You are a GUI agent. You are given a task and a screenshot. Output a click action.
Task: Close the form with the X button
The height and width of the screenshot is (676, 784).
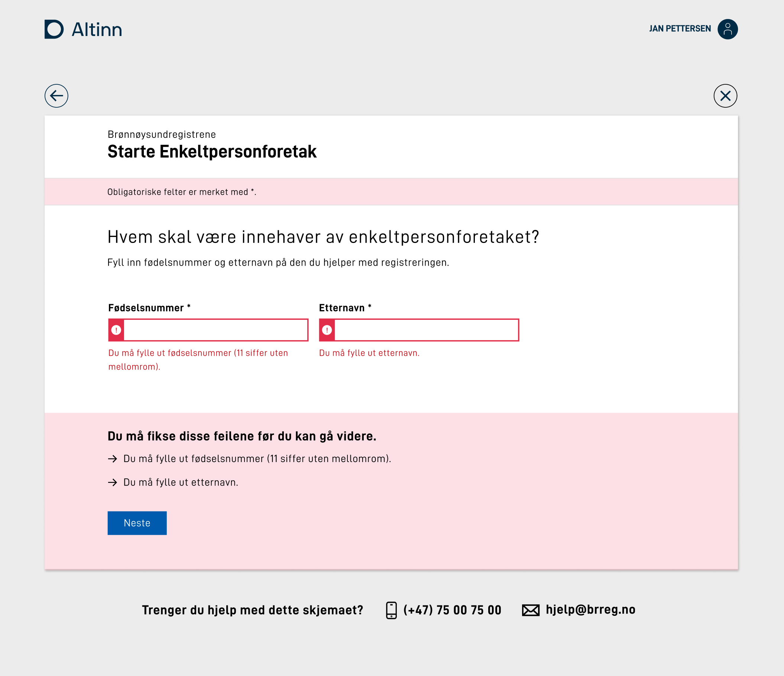pos(725,96)
